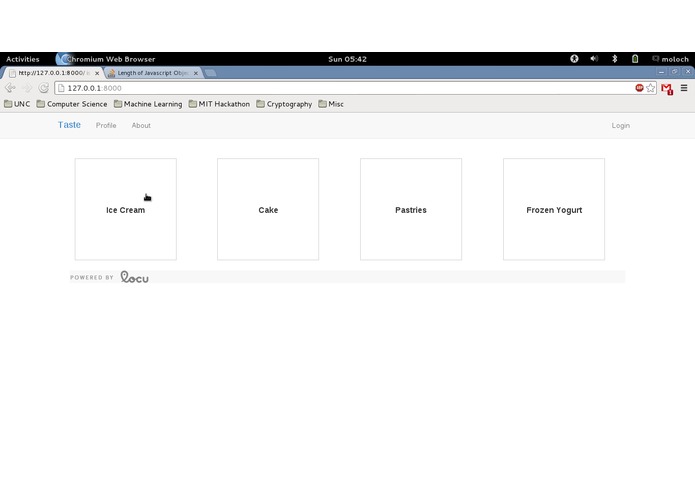Click the Login link
This screenshot has width=695, height=494.
coord(621,125)
